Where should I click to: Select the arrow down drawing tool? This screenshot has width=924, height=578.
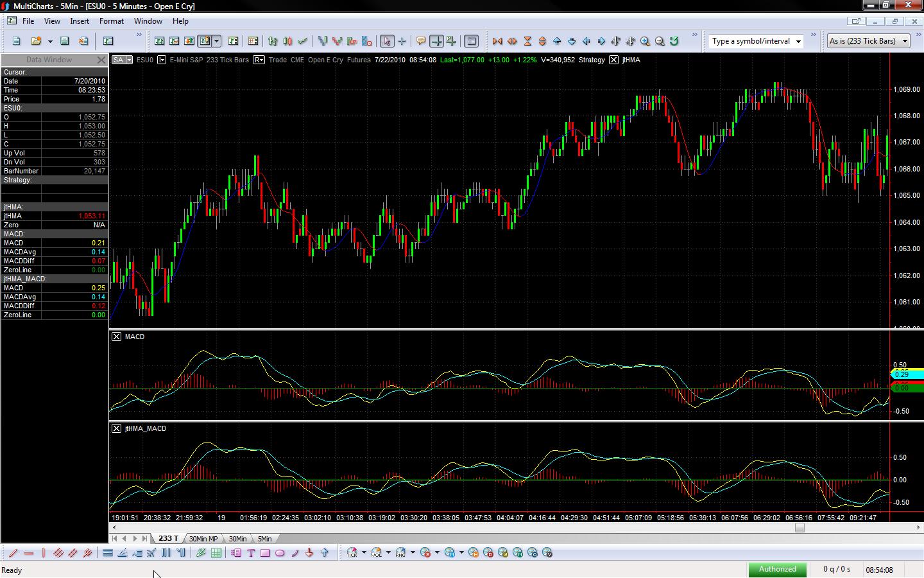point(309,553)
